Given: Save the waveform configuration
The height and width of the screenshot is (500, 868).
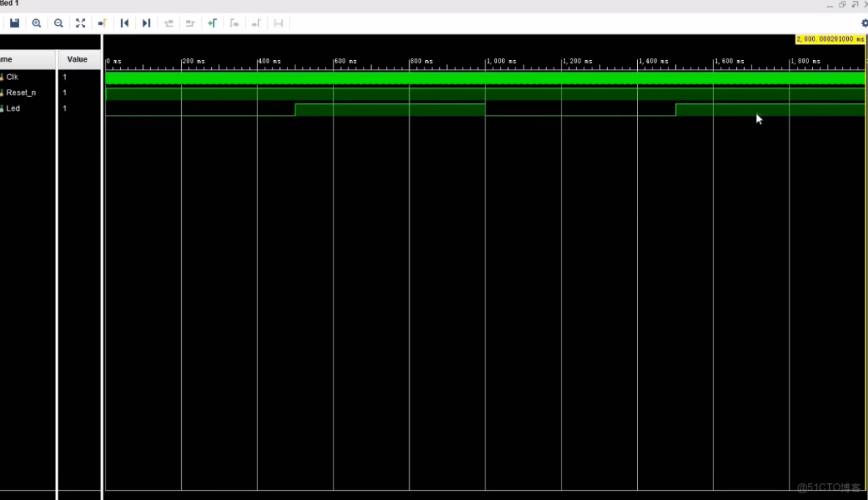Looking at the screenshot, I should click(x=15, y=23).
